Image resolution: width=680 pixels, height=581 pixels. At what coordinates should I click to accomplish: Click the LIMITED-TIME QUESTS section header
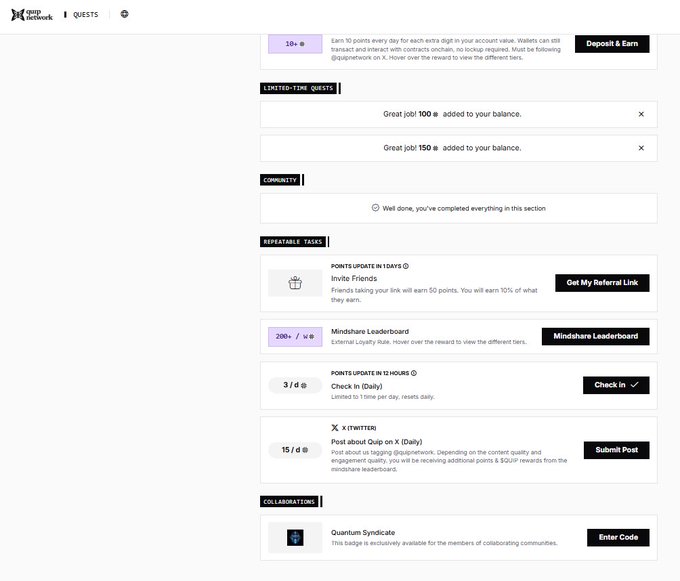298,88
